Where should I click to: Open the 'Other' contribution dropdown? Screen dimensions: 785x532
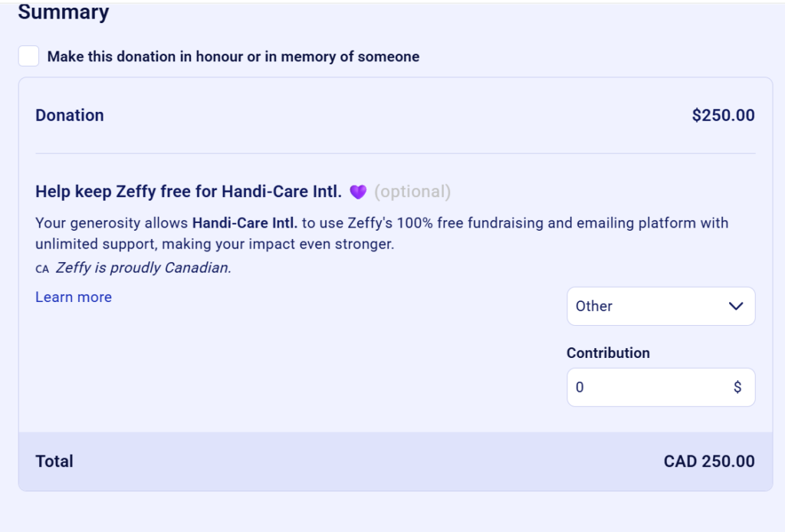(x=660, y=306)
